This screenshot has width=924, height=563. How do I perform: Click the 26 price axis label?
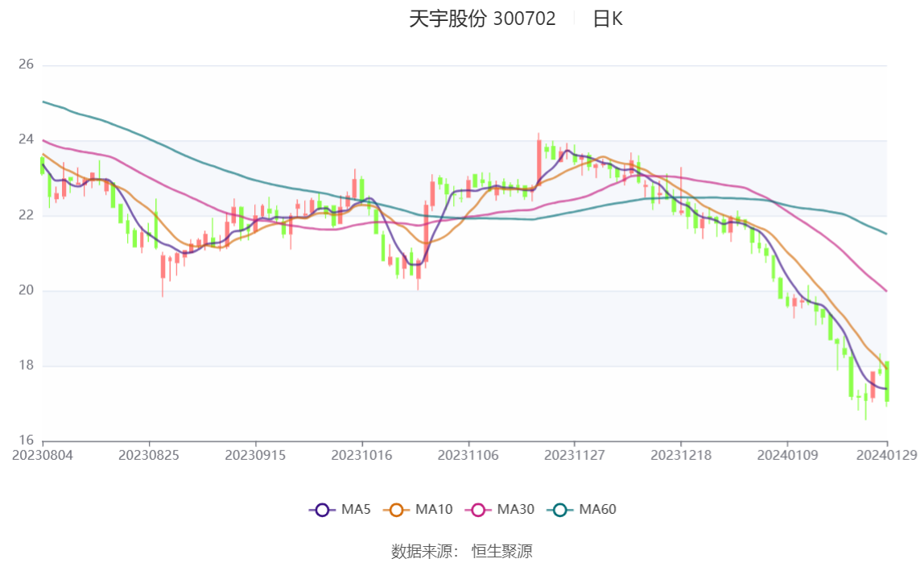pyautogui.click(x=26, y=64)
